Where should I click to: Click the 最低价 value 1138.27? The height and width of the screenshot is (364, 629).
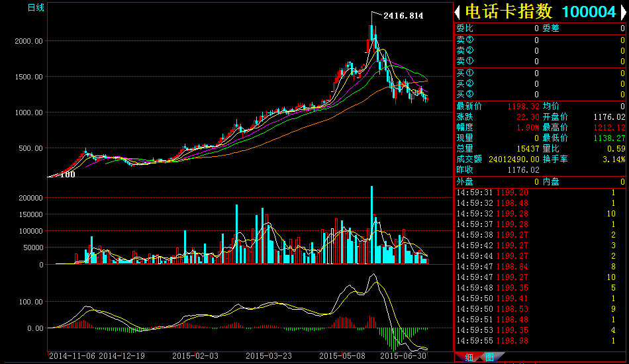(x=609, y=138)
